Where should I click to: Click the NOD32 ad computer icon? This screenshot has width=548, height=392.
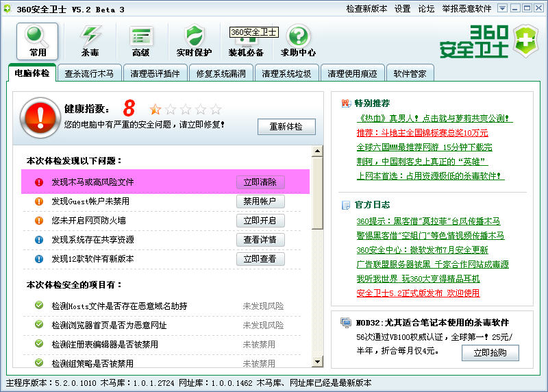point(346,322)
